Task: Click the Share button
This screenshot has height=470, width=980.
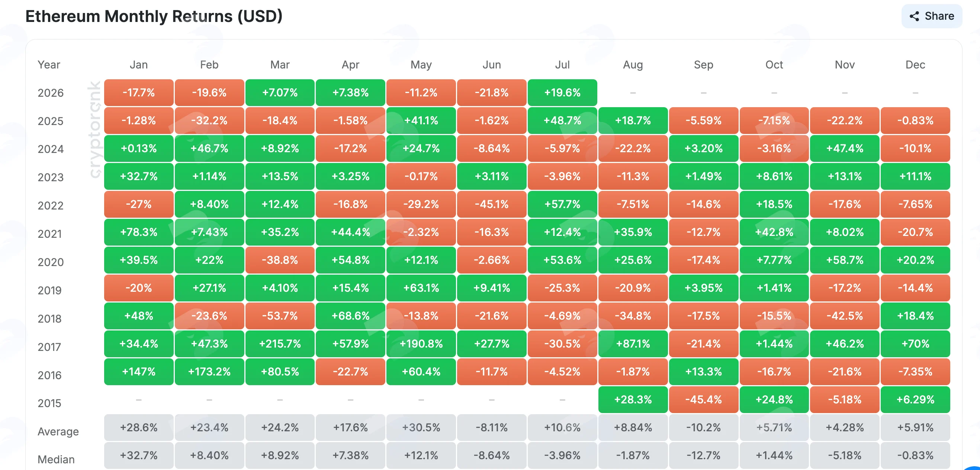Action: pyautogui.click(x=931, y=16)
